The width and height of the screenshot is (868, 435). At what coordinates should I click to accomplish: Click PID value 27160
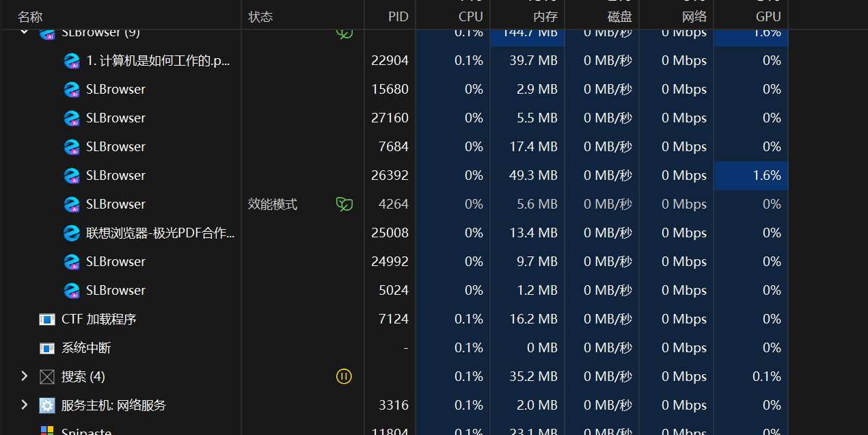[390, 118]
